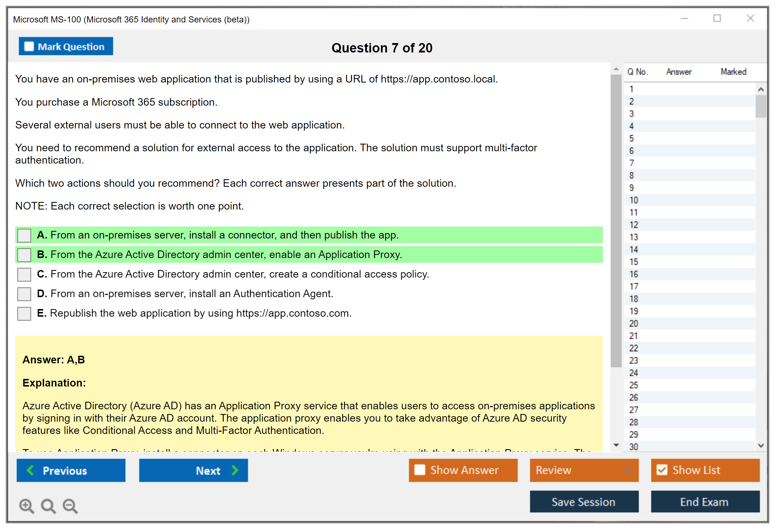Click the green Next arrow icon
The image size is (778, 532).
pos(235,470)
